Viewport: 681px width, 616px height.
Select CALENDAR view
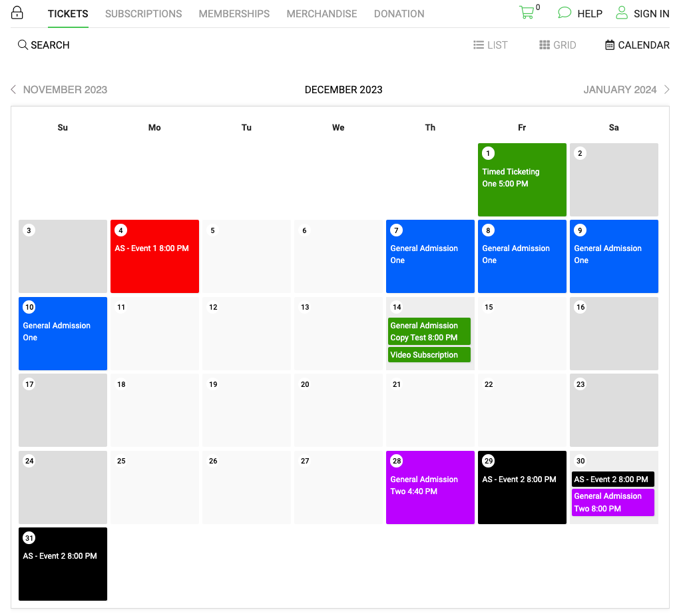644,45
